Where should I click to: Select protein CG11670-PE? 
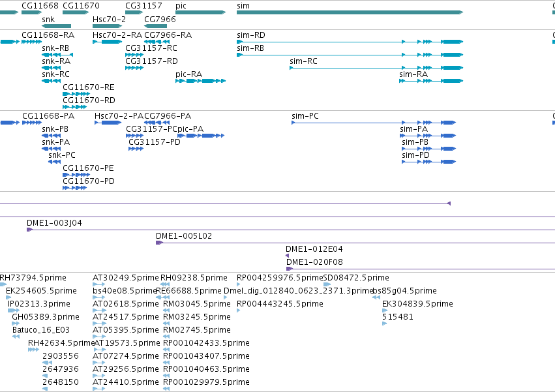[x=76, y=175]
